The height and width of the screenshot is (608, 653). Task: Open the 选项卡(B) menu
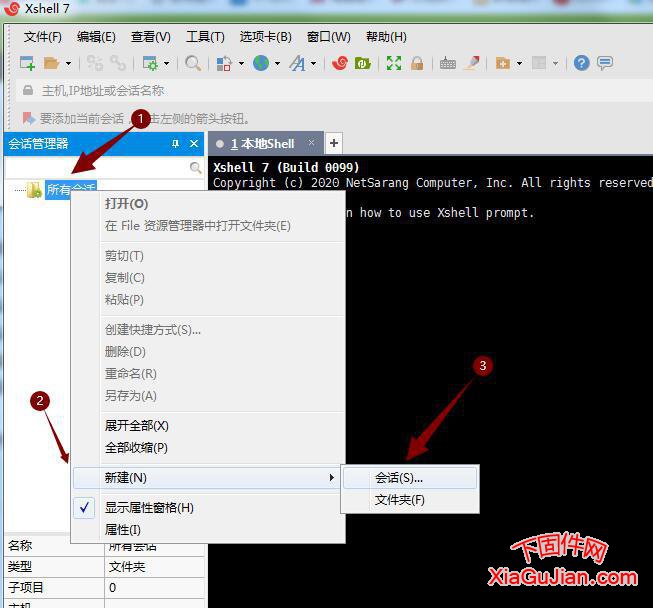pyautogui.click(x=266, y=37)
